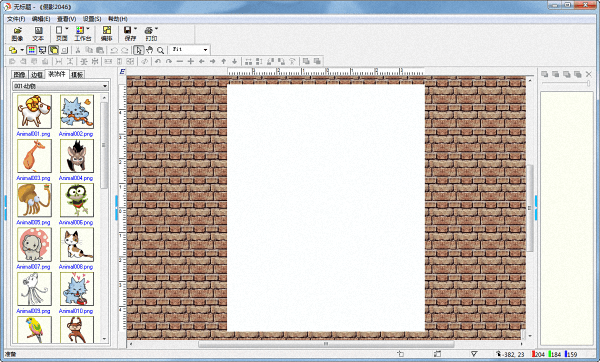Adjust the slider in the right layer panel
600x362 pixels.
tap(588, 83)
